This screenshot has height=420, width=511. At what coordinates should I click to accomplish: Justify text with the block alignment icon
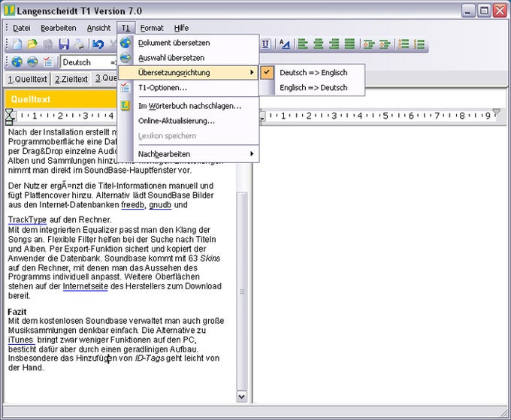click(349, 44)
